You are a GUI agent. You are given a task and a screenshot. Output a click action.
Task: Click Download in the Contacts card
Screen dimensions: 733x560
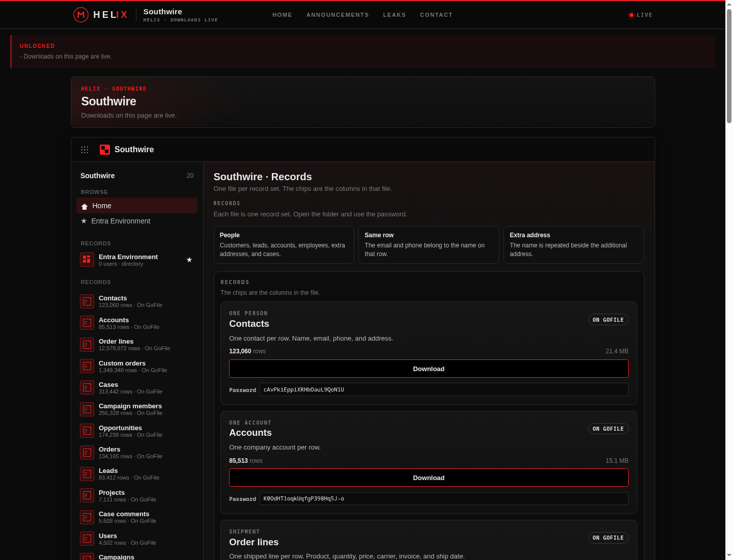click(x=429, y=369)
